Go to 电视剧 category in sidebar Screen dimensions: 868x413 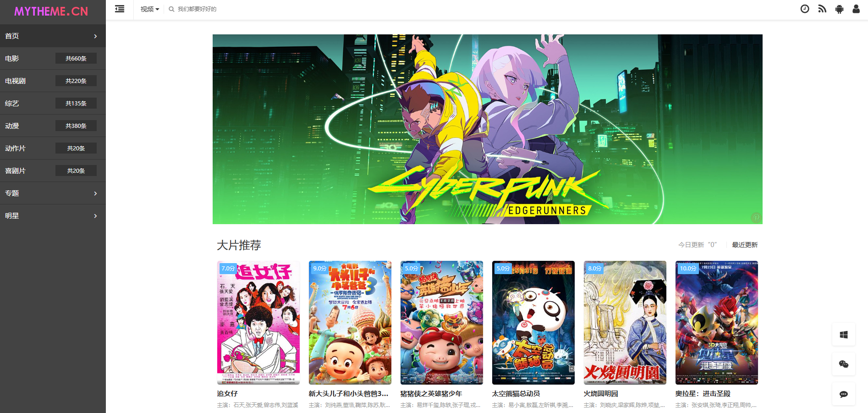53,81
